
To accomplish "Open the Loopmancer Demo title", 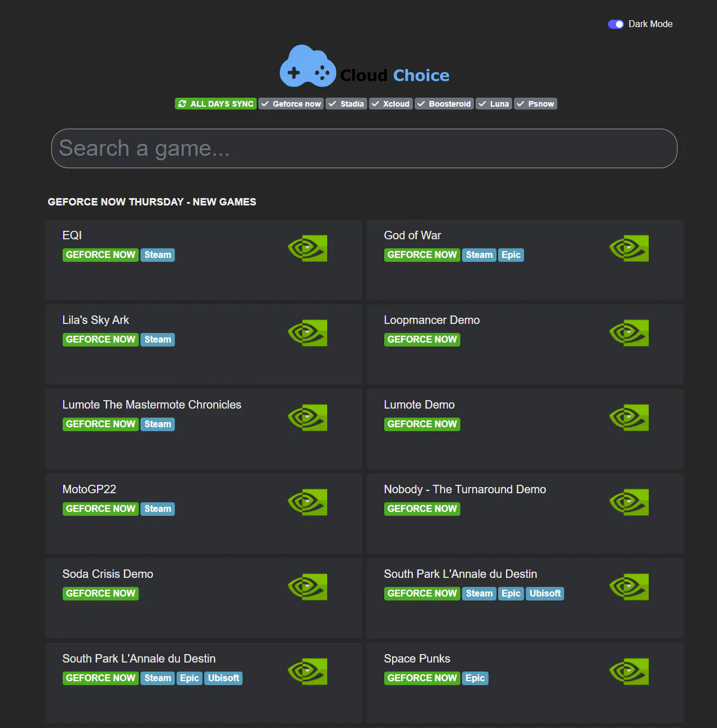I will click(432, 320).
